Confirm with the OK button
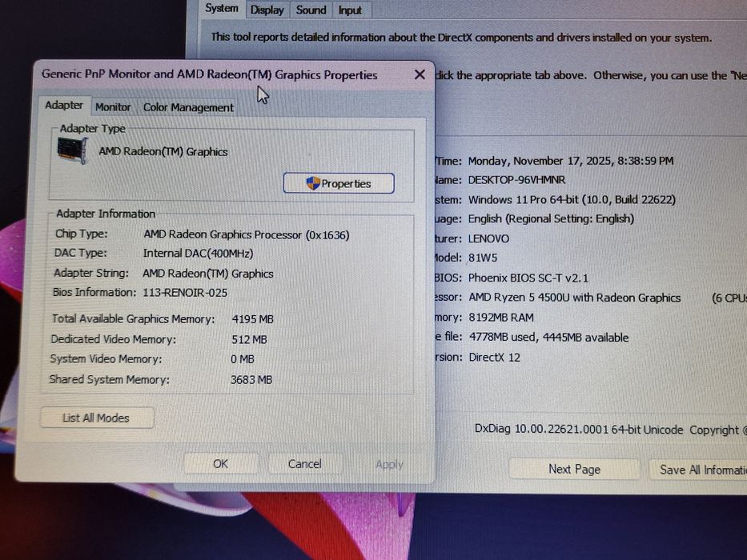747x560 pixels. 220,464
